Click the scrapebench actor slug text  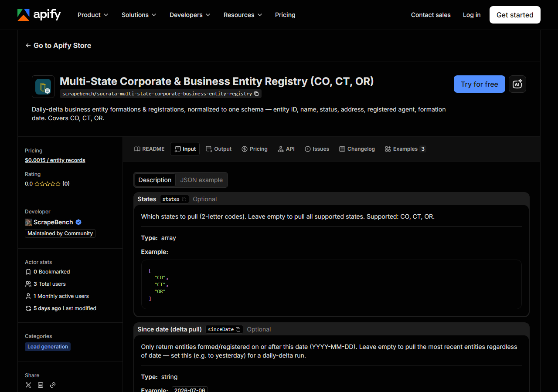pyautogui.click(x=157, y=94)
